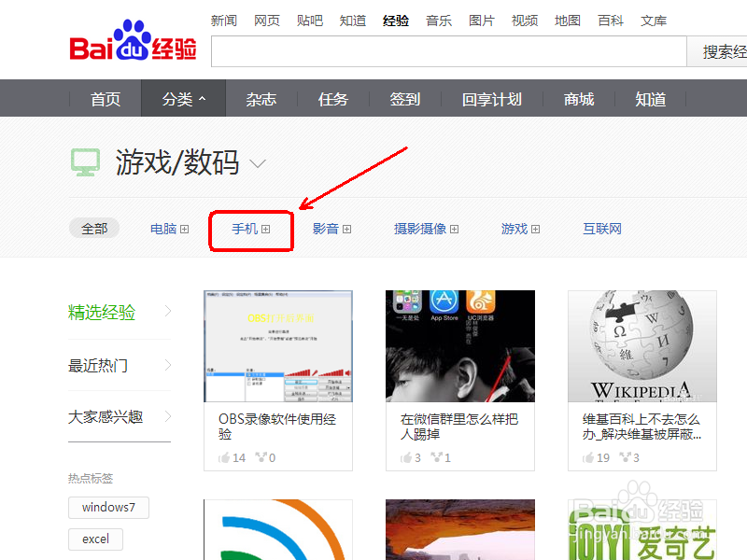Open 任务 in navigation bar
Viewport: 747px width, 560px height.
coord(333,99)
